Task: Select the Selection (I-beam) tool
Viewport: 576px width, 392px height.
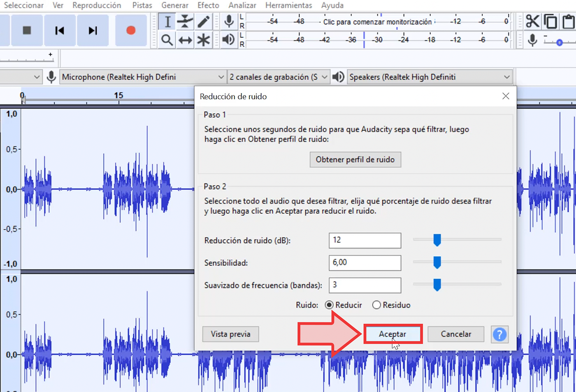Action: pos(167,21)
